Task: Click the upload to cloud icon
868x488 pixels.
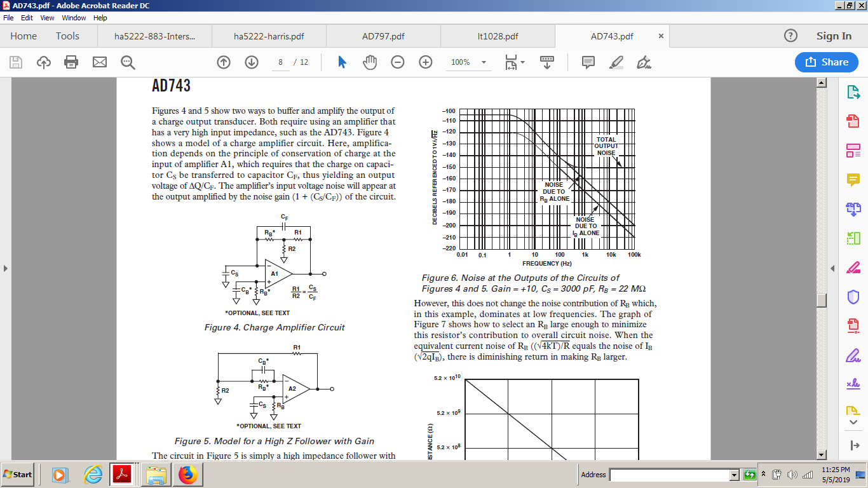Action: (44, 62)
